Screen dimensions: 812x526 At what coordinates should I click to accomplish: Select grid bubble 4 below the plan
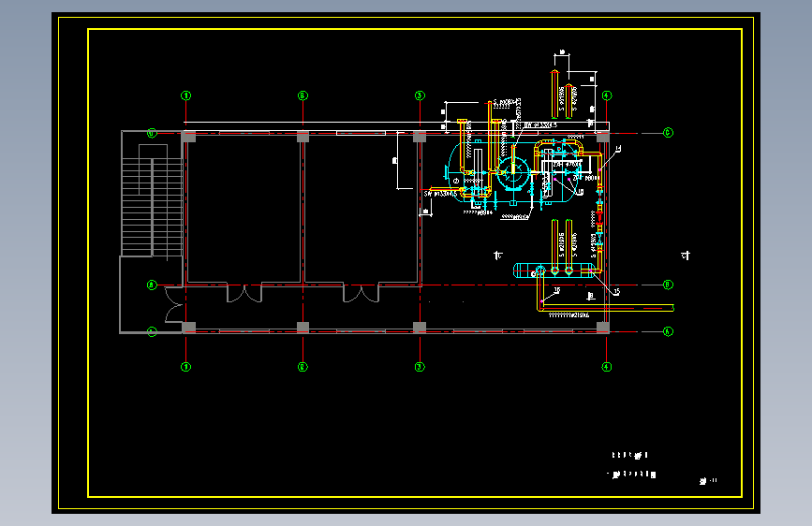pos(607,367)
